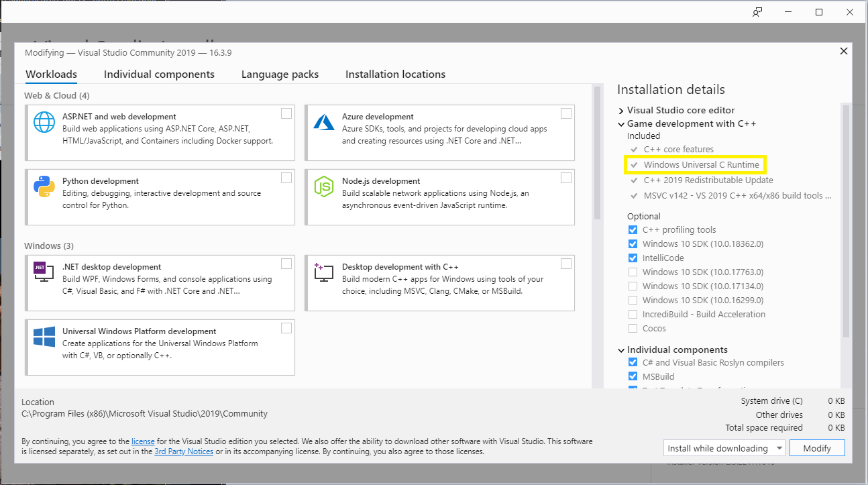Open the 3rd Party Notices link
This screenshot has width=868, height=485.
point(184,451)
